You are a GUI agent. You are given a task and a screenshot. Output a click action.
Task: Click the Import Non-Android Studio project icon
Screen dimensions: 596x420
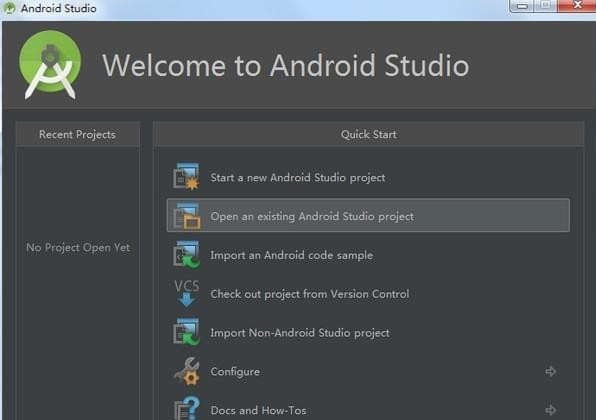click(186, 332)
